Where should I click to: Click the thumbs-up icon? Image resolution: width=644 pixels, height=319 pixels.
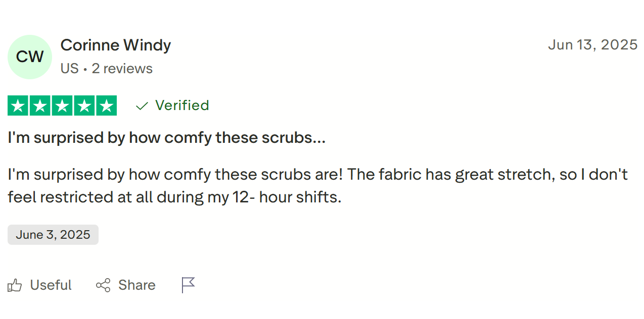[x=15, y=286]
